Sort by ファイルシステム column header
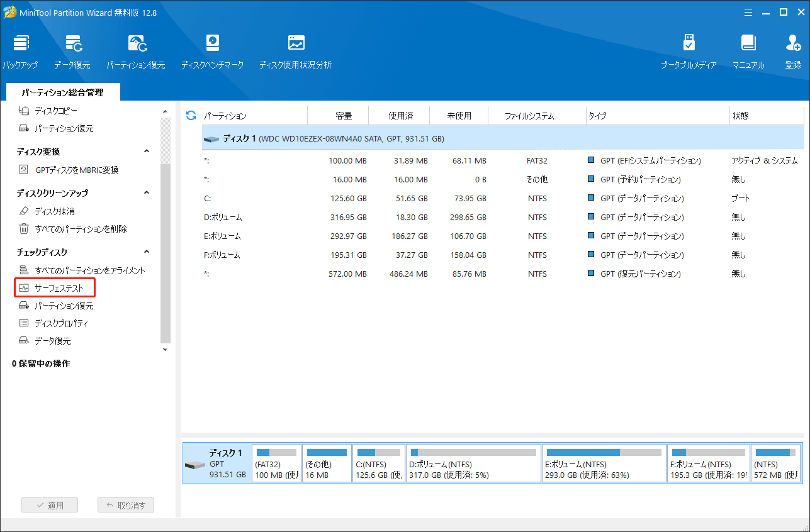Image resolution: width=810 pixels, height=532 pixels. pos(537,116)
